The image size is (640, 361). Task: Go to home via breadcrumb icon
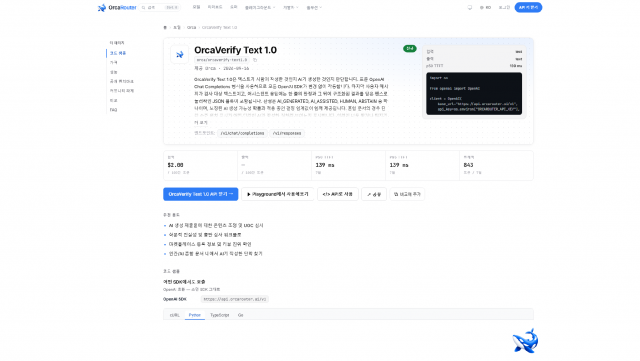click(165, 27)
